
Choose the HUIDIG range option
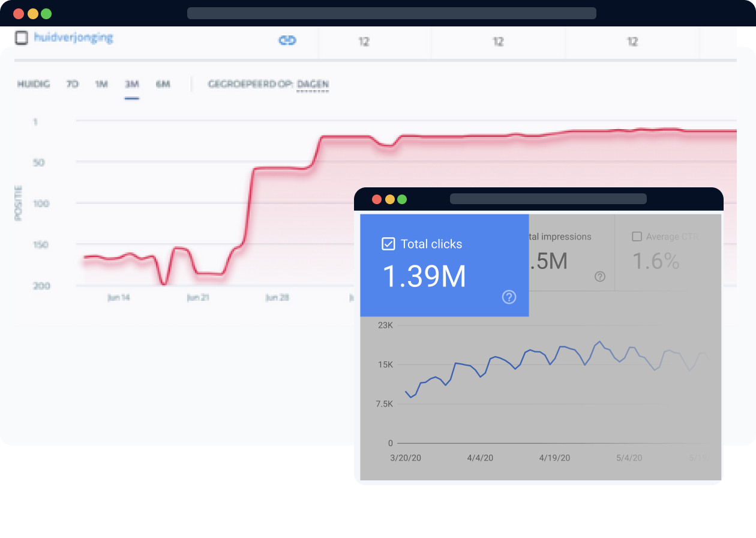click(33, 84)
